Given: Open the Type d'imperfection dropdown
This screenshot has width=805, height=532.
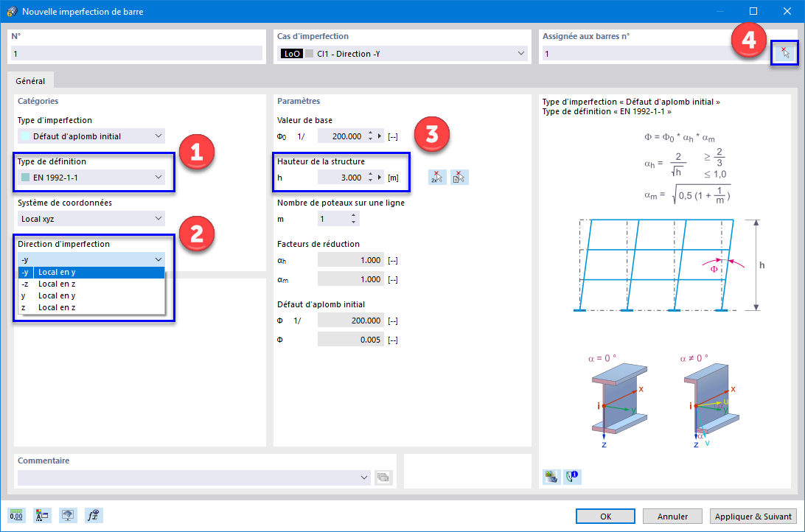Looking at the screenshot, I should pyautogui.click(x=91, y=136).
